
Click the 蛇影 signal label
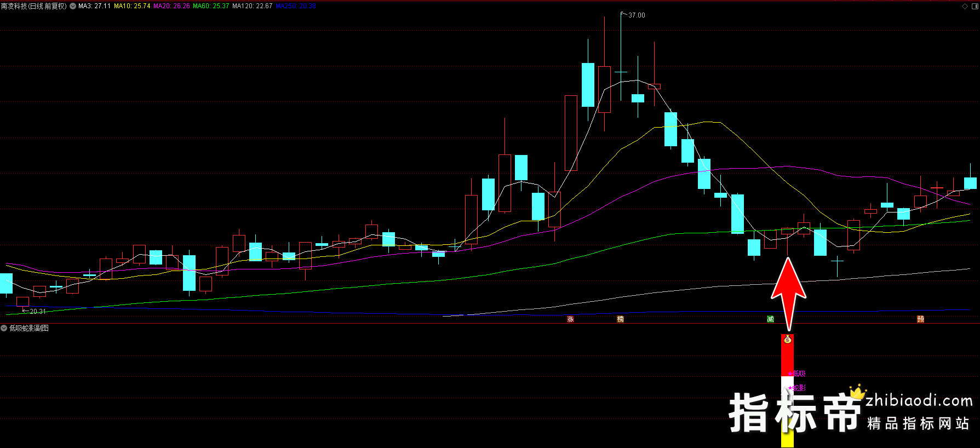pos(799,388)
